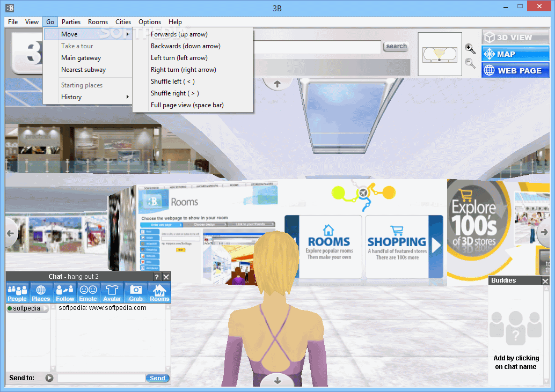Screen dimensions: 555x392
Task: Click the 3B application title icon
Action: pos(10,8)
